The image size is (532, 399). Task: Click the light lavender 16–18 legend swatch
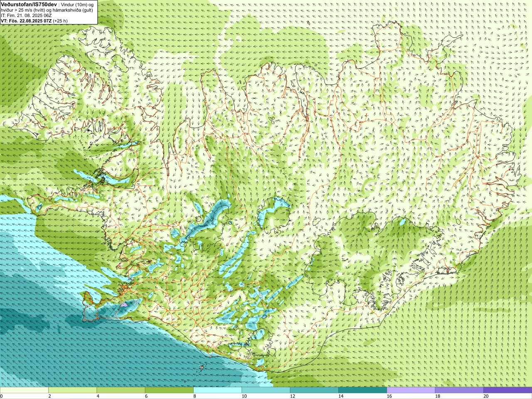click(x=411, y=390)
